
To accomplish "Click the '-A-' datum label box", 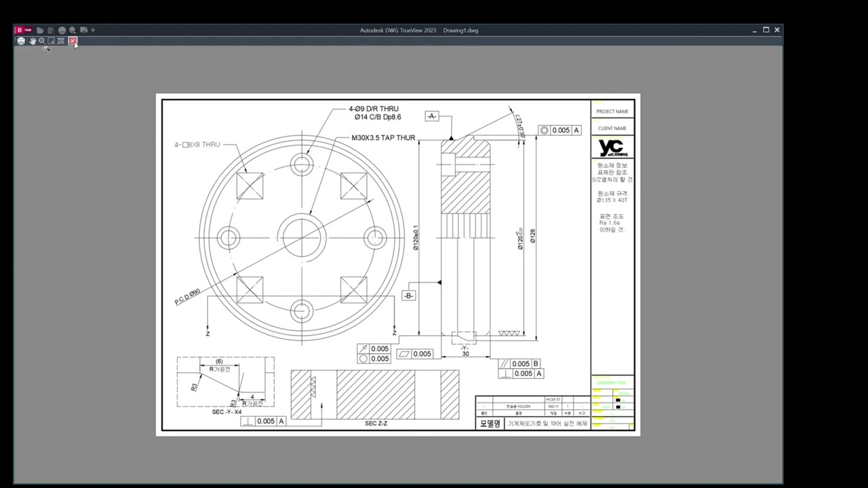I will [432, 117].
